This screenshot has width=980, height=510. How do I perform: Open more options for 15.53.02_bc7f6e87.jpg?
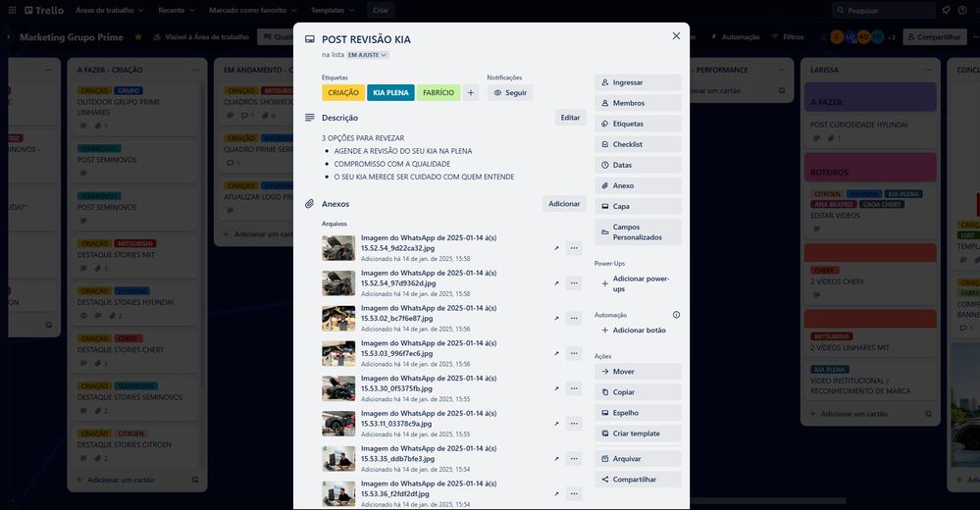574,318
